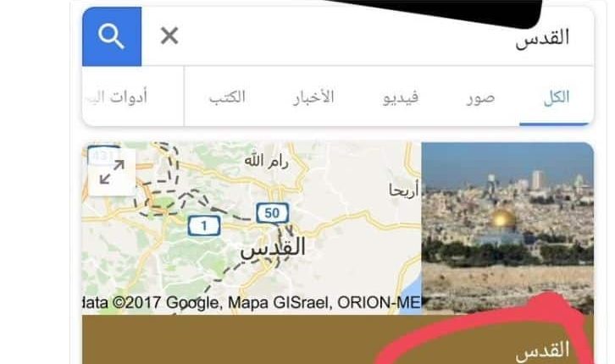Click the brown knowledge panel header
The height and width of the screenshot is (364, 615).
click(338, 339)
